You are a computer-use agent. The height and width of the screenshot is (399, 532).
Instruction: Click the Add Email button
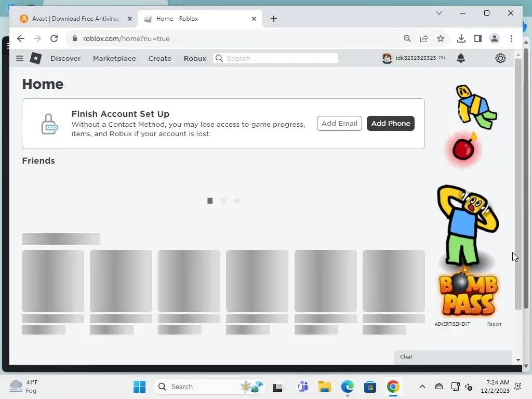click(339, 124)
